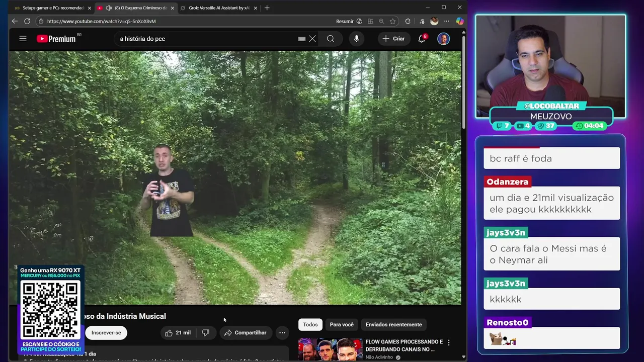Go back with the browser back arrow
Viewport: 644px width, 362px height.
tap(15, 21)
